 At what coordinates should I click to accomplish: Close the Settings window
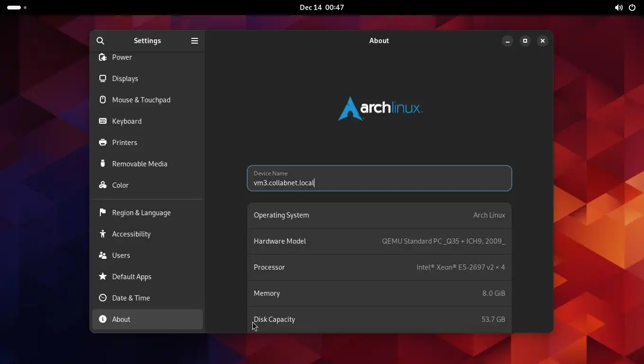pyautogui.click(x=543, y=41)
